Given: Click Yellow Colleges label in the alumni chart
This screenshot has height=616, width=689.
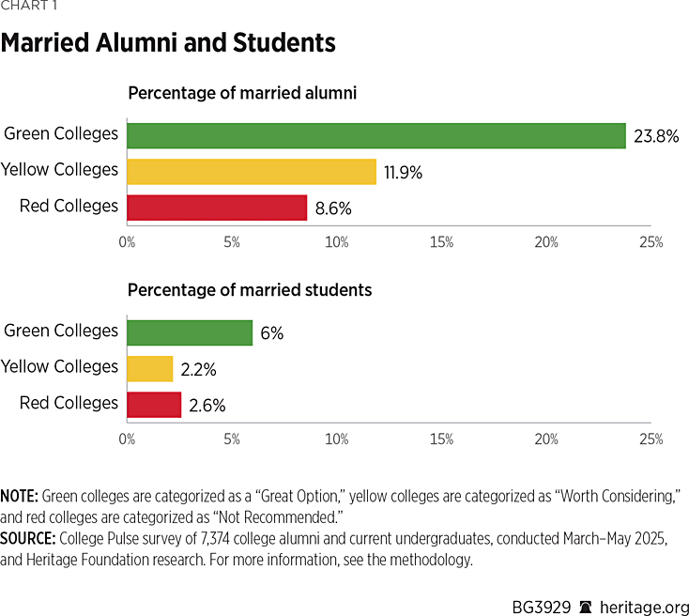Looking at the screenshot, I should pos(60,170).
